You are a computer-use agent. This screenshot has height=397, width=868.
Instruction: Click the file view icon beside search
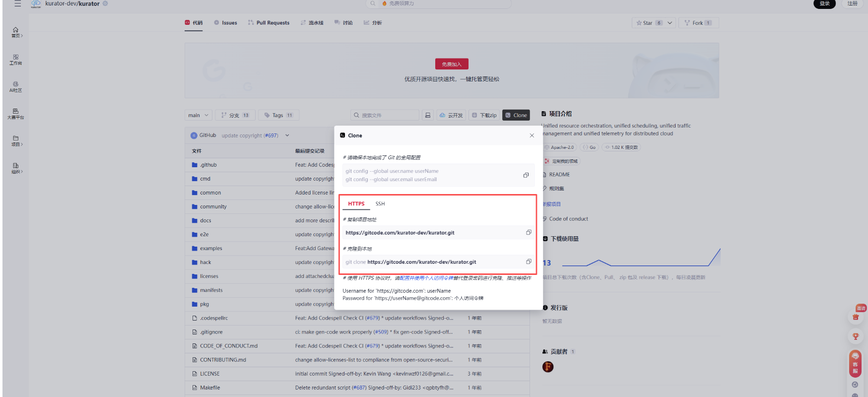click(428, 115)
